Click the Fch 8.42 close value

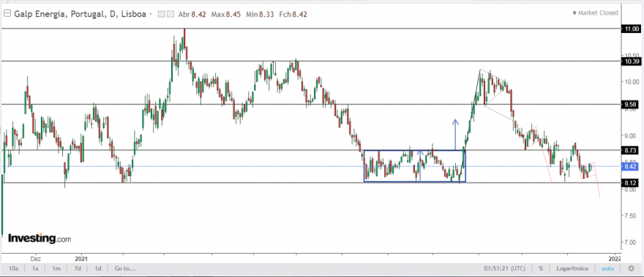click(293, 15)
